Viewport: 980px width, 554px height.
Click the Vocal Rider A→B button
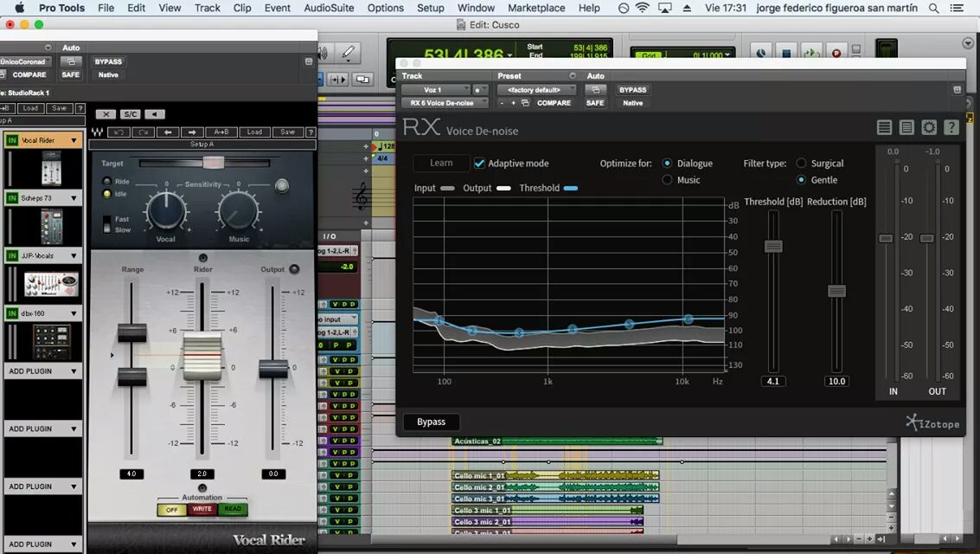click(x=221, y=132)
